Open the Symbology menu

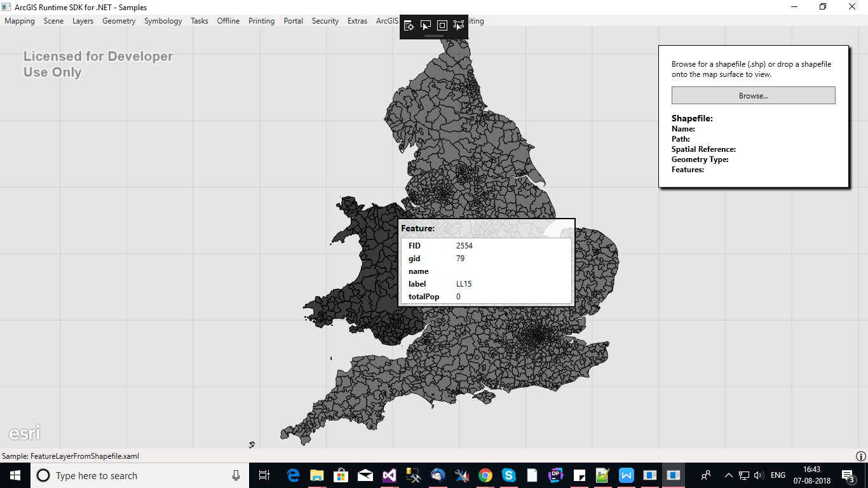coord(163,21)
